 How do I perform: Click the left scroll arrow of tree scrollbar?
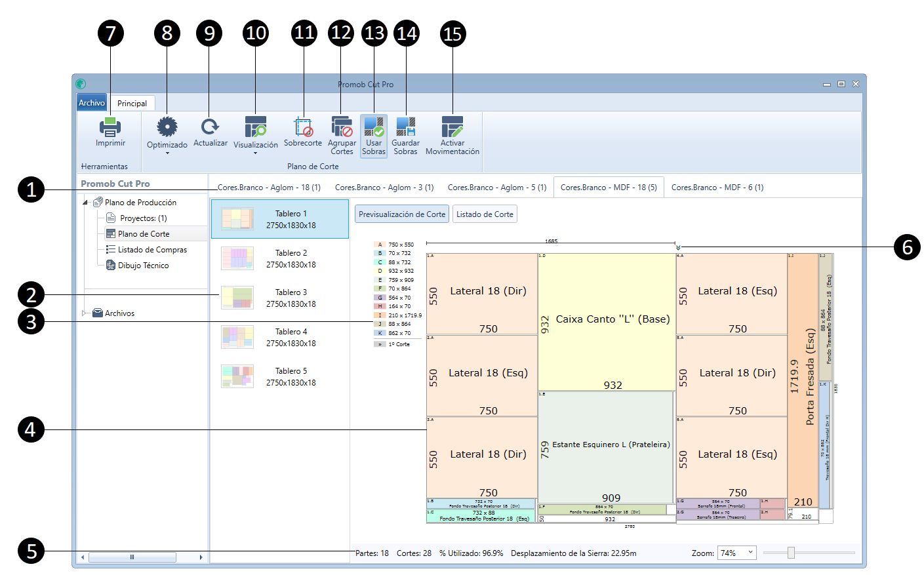83,557
